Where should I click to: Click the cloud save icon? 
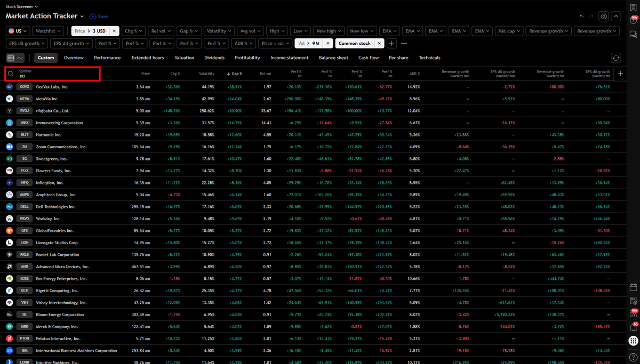(x=93, y=17)
